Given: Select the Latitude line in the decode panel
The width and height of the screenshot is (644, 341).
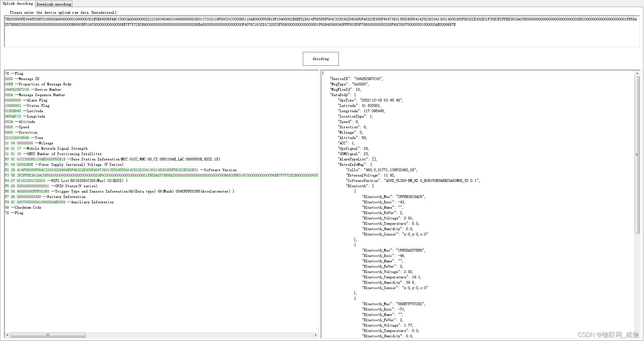Looking at the screenshot, I should point(24,111).
